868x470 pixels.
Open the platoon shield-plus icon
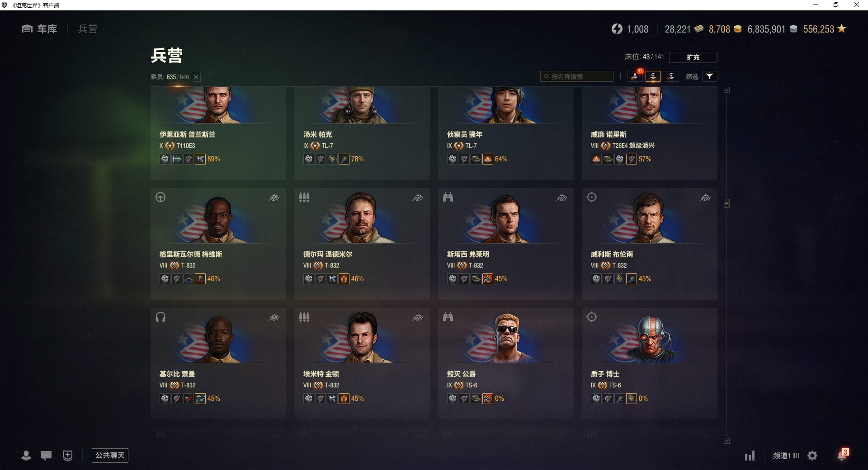pos(68,456)
